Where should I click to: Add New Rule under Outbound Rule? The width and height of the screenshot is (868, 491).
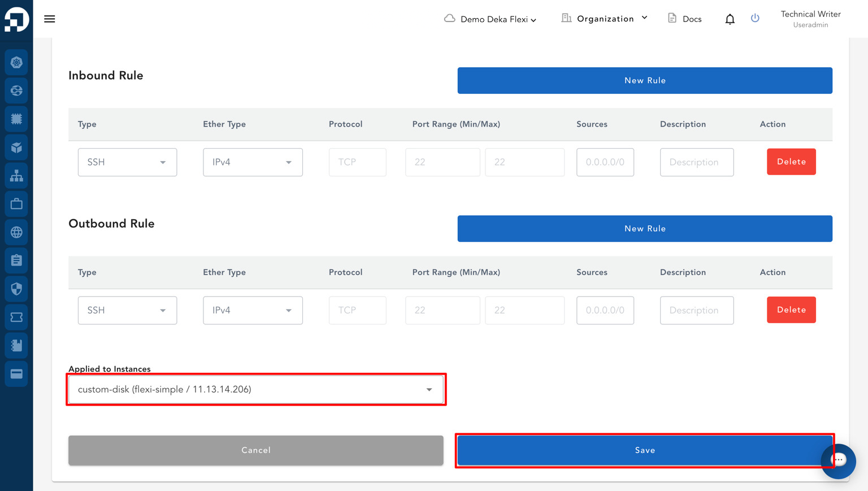tap(645, 229)
